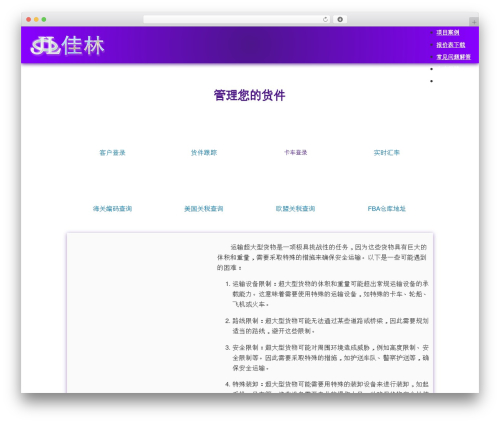Open the 实时汇率 link
The image size is (500, 423).
point(386,153)
